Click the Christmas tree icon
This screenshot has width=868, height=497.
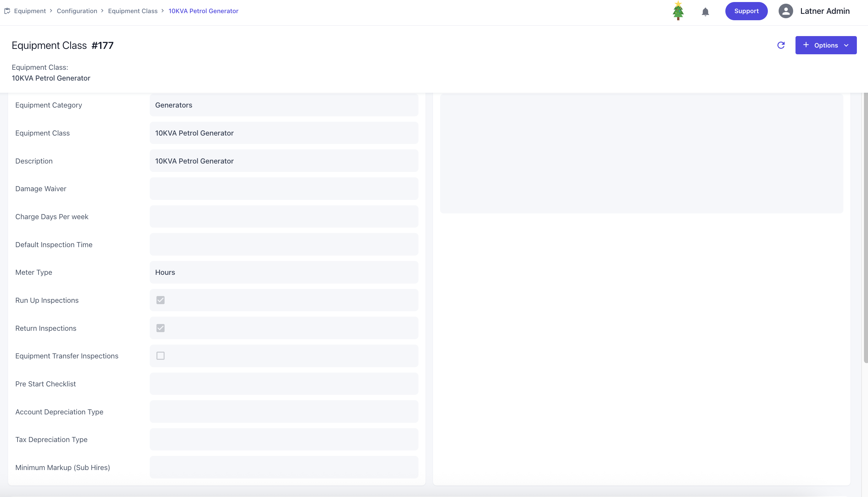pyautogui.click(x=678, y=11)
